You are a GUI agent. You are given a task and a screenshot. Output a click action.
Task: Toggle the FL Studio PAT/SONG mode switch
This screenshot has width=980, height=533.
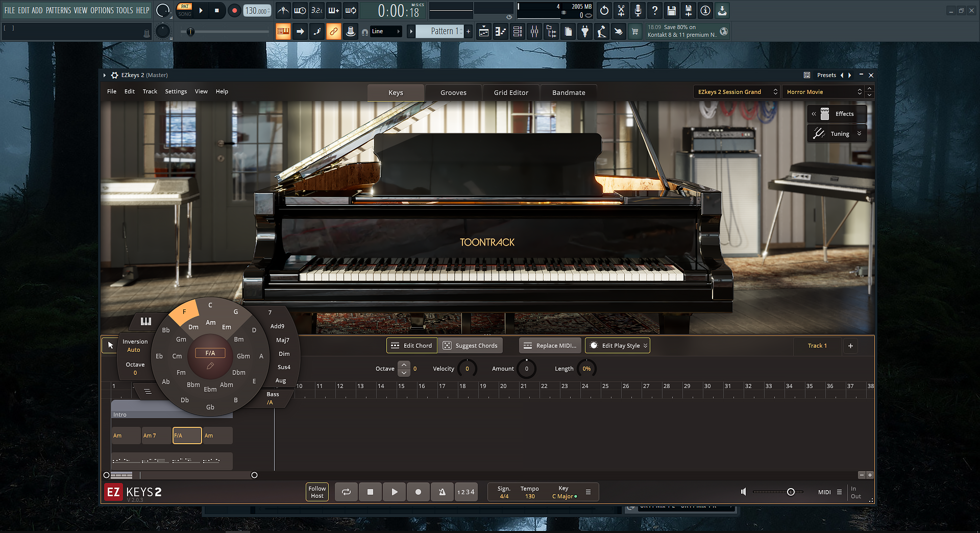pyautogui.click(x=184, y=10)
